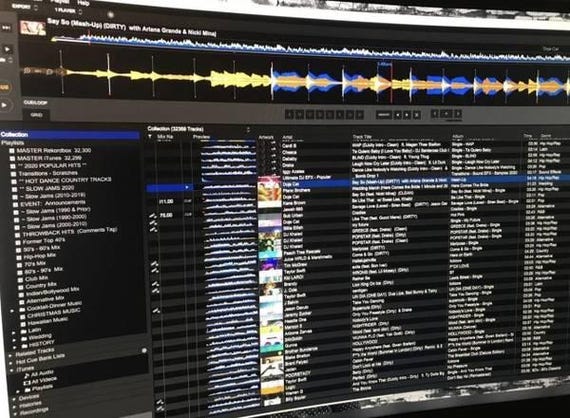Viewport: 570px width, 418px height.
Task: Click the MEMORY cue button
Action: (x=383, y=115)
